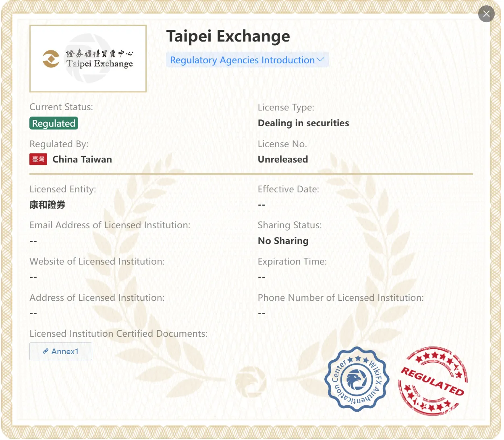504x440 pixels.
Task: Click the Taipei Exchange logo image
Action: (88, 58)
